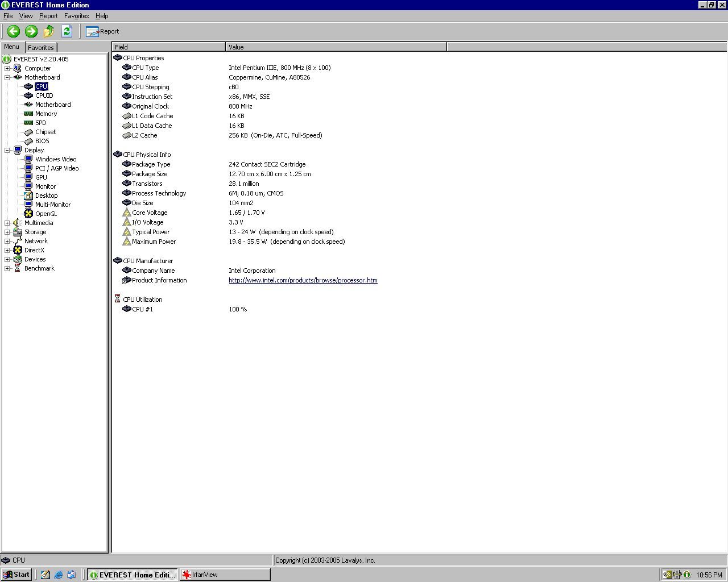Screen dimensions: 728x582
Task: Launch Internet Explorer from quick launch
Action: (x=58, y=575)
